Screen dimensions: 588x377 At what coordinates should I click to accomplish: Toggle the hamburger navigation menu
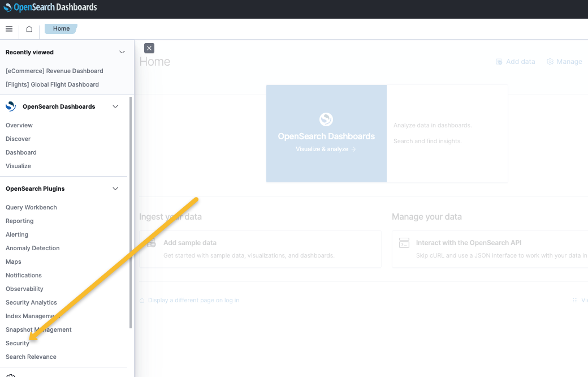tap(9, 29)
